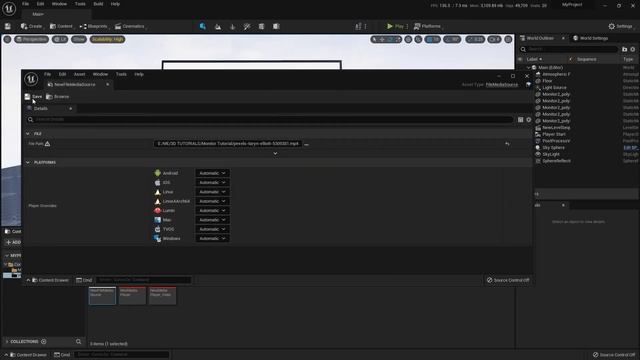Click the outliner new folder icon
This screenshot has width=640, height=360.
(x=624, y=49)
